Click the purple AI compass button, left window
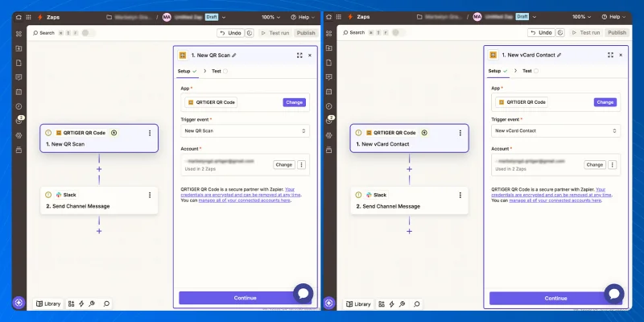Viewport: 644px width, 322px height. (x=19, y=303)
